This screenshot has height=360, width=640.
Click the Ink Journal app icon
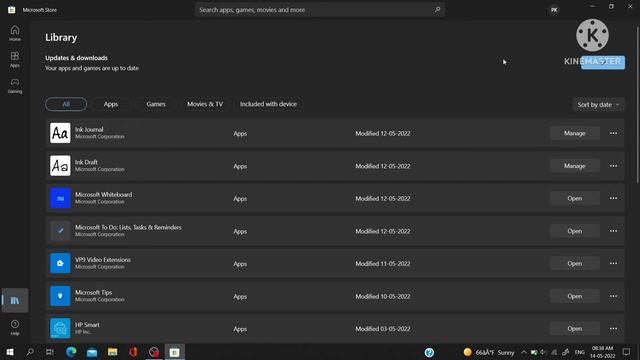point(60,133)
